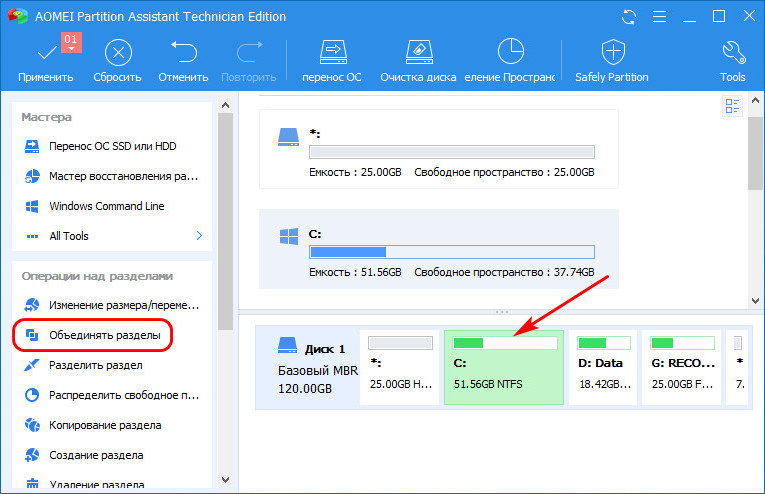The width and height of the screenshot is (765, 494).
Task: Expand the All Tools chevron arrow
Action: tap(199, 236)
